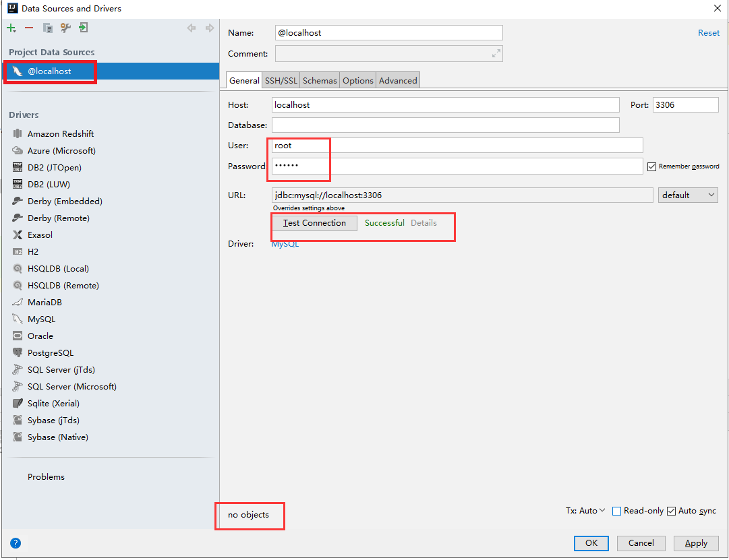Click the URL field with jdbc:mysql
729x560 pixels.
click(463, 195)
